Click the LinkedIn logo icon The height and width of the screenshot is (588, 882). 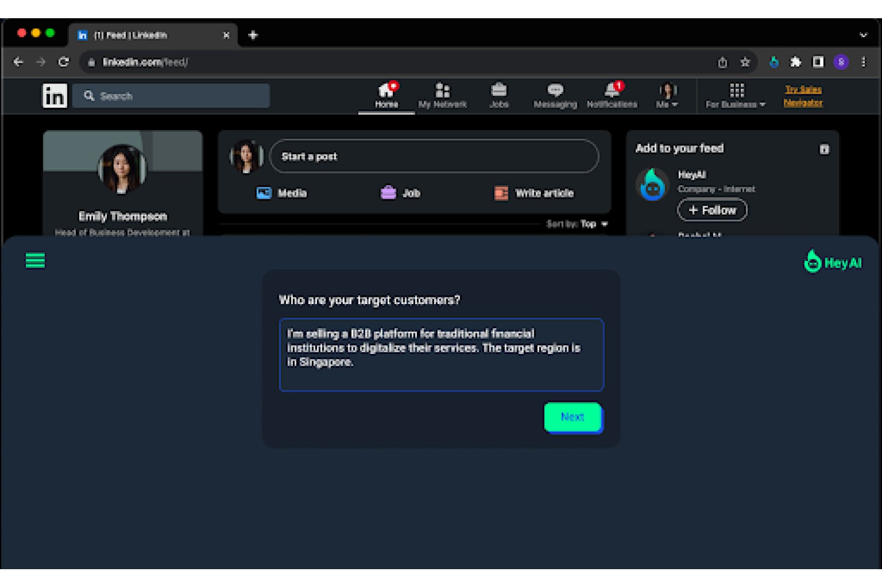tap(55, 96)
